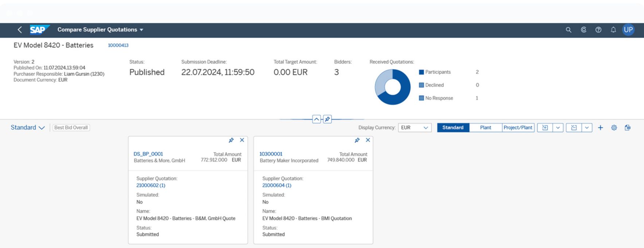644x248 pixels.
Task: Open supplier quotation 21000602 link
Action: coord(151,185)
